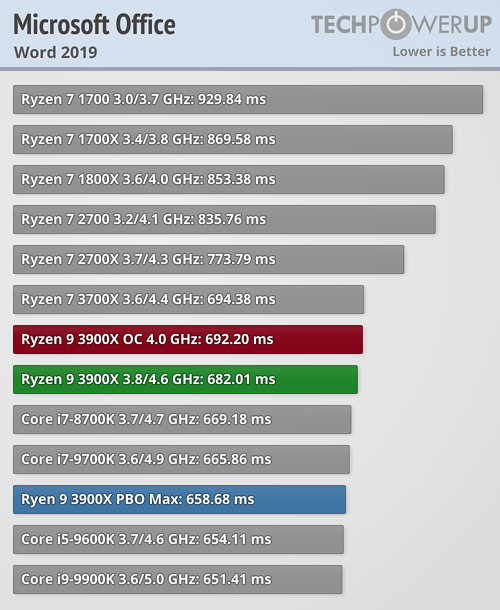
Task: Click the Word 2019 subtitle text
Action: [56, 52]
